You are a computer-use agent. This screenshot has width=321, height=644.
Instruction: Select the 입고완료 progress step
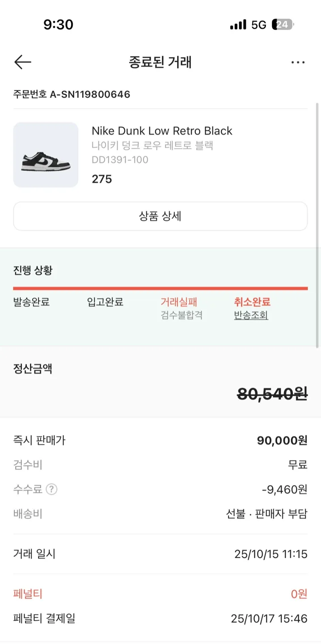point(105,302)
